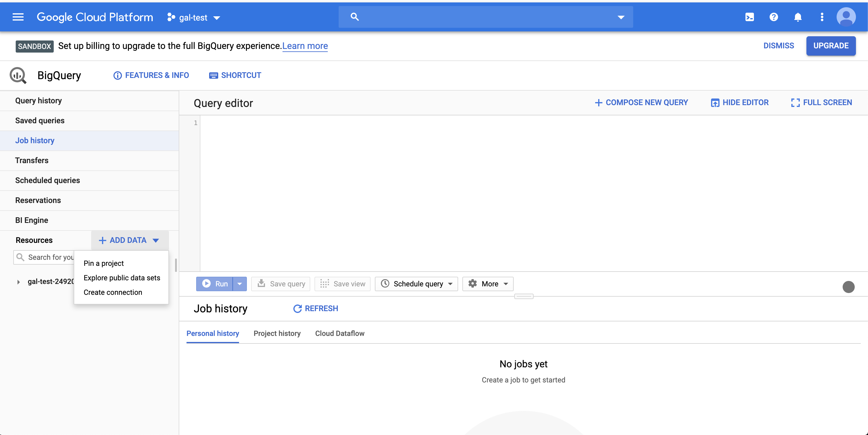
Task: Toggle the Hide Editor button
Action: click(740, 102)
